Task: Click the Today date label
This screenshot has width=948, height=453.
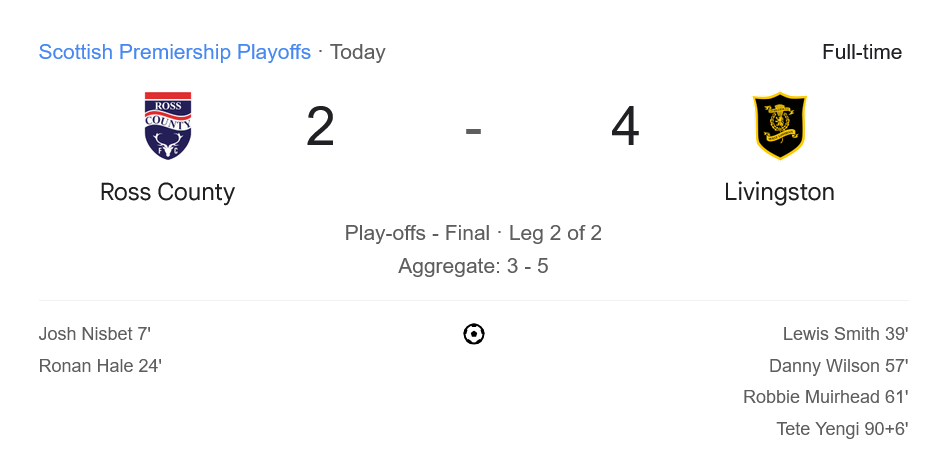Action: point(357,52)
